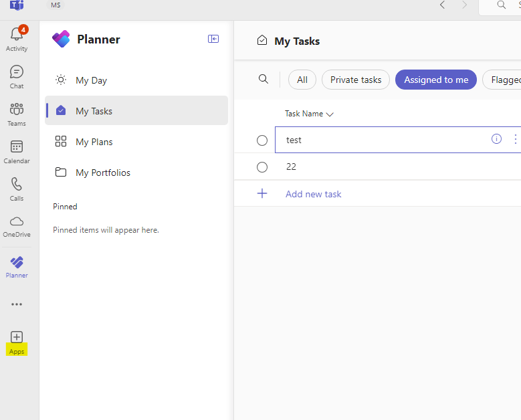The width and height of the screenshot is (521, 420).
Task: Collapse the Planner navigation pane
Action: 213,39
